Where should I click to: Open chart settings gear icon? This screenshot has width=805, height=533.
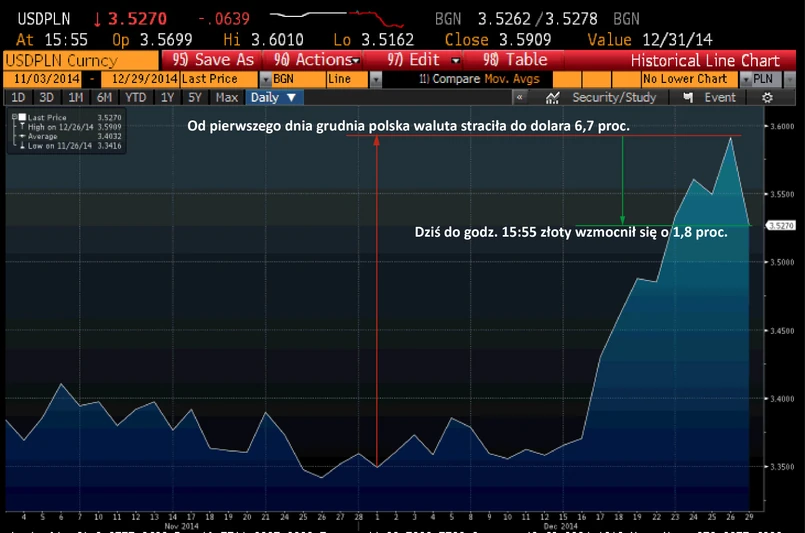(x=767, y=98)
